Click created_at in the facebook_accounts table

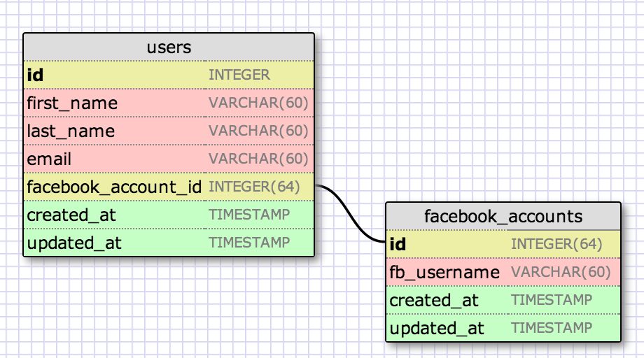tap(433, 300)
